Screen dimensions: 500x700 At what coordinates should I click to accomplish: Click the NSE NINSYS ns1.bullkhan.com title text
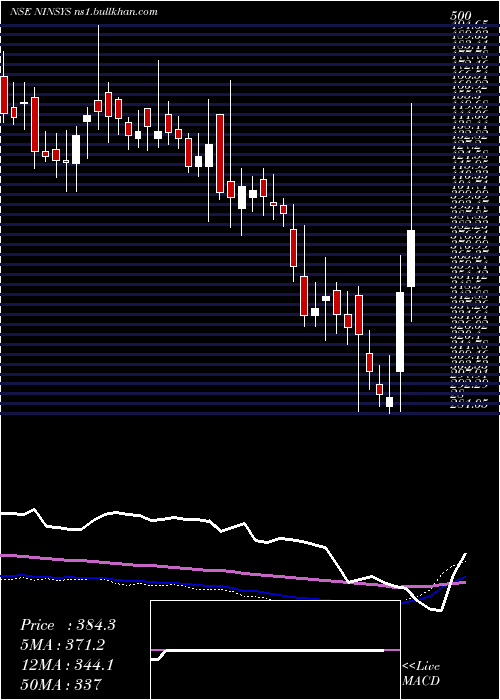coord(83,12)
